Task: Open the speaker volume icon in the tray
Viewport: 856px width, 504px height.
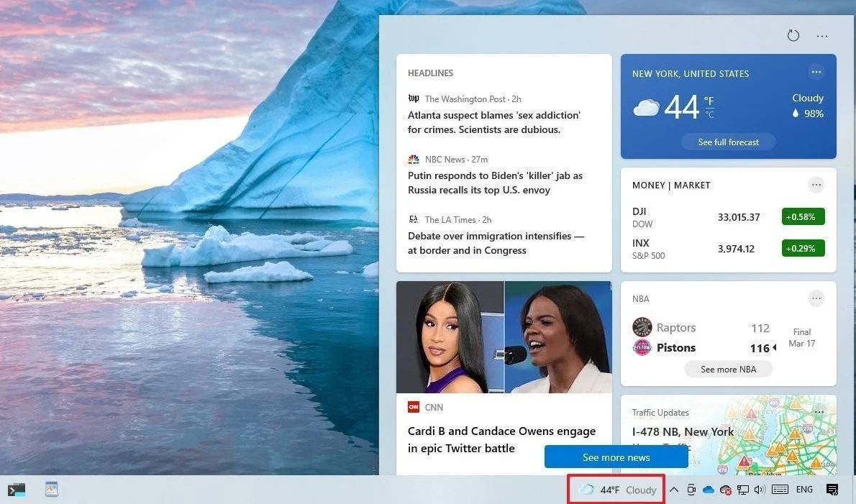Action: point(760,490)
